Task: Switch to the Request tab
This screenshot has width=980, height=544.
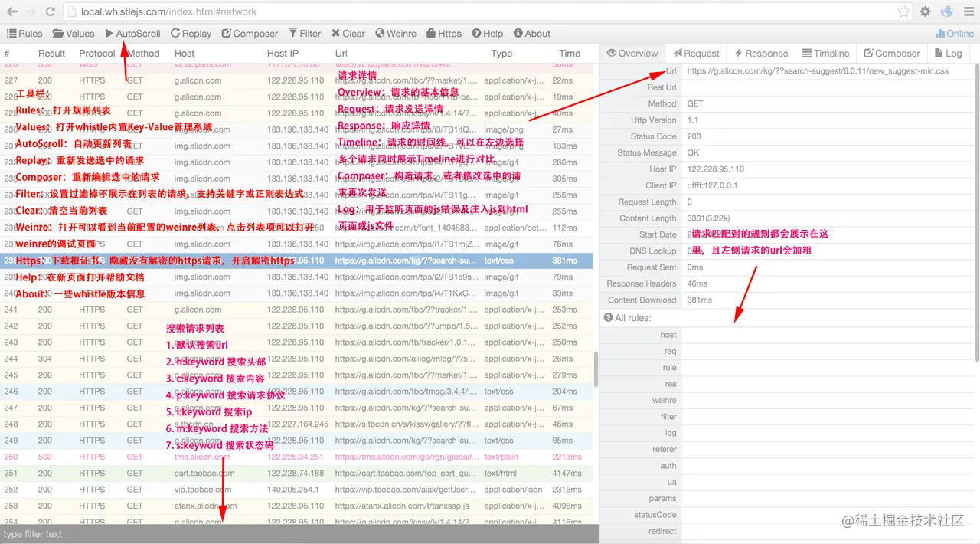Action: click(x=696, y=54)
